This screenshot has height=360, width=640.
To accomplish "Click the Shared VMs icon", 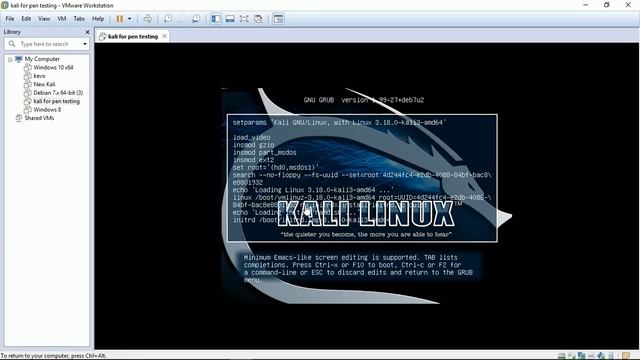I will (18, 118).
